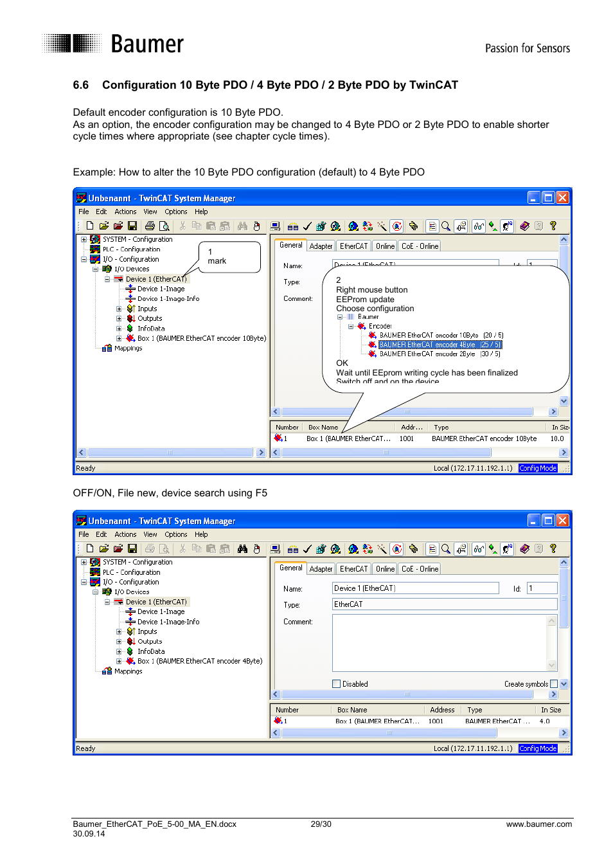Select Mappings node in the 10Byte-encoder window tree
Screen dimensions: 613x868
click(x=129, y=348)
